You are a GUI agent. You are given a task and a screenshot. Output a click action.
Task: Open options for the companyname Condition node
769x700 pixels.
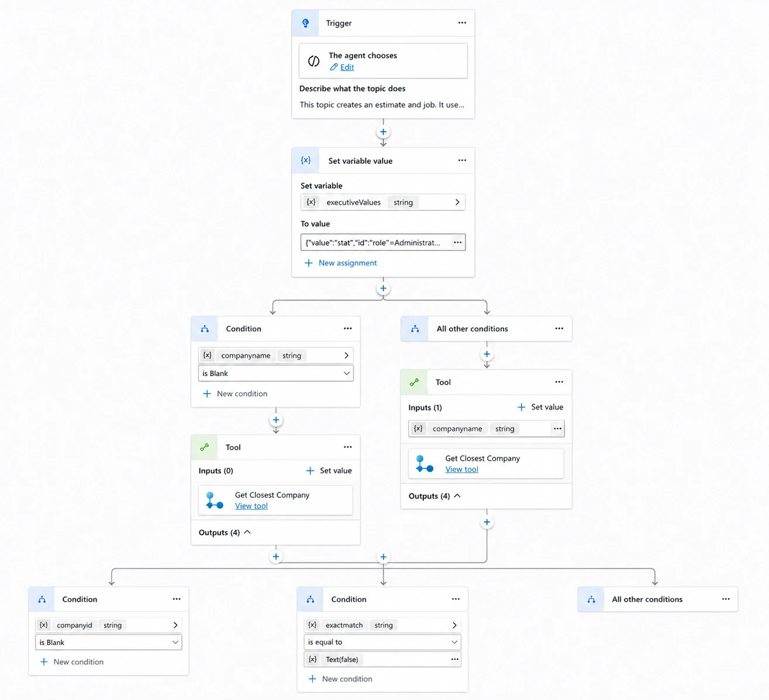[348, 329]
